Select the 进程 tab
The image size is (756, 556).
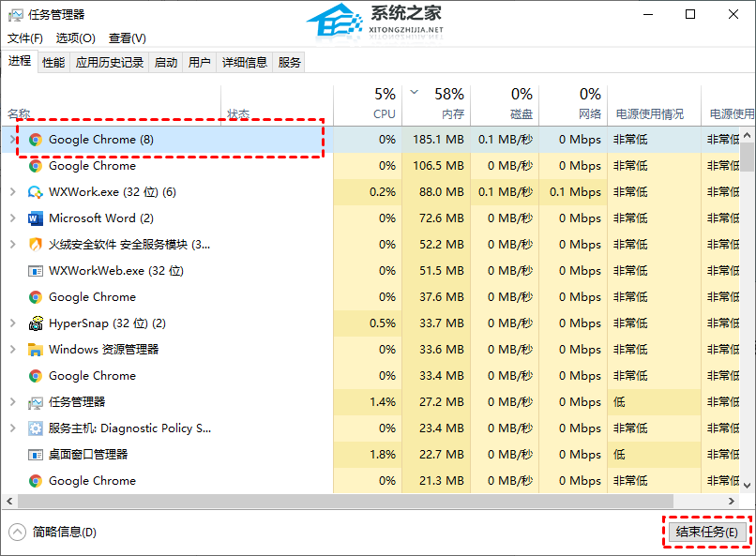click(20, 61)
